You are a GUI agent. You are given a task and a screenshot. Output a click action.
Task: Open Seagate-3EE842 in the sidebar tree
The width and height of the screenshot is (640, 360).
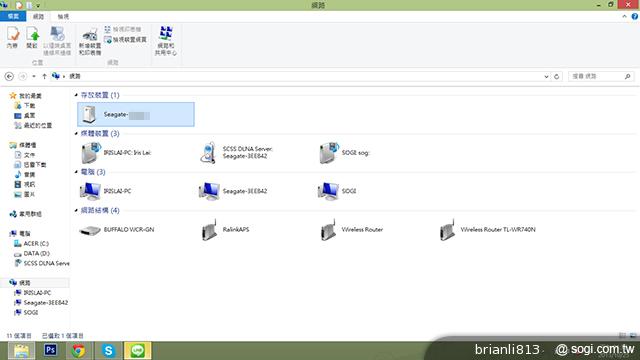[x=41, y=302]
